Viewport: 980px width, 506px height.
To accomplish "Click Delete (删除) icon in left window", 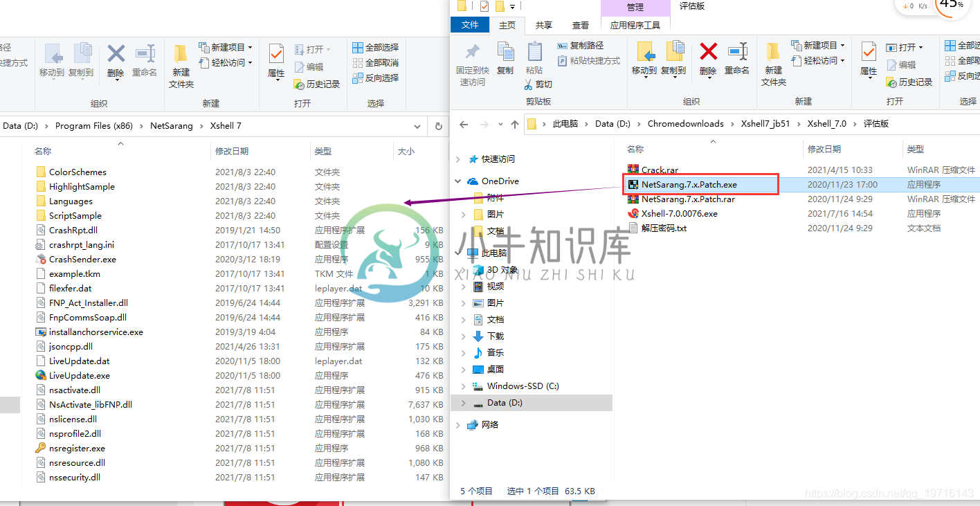I will [116, 54].
